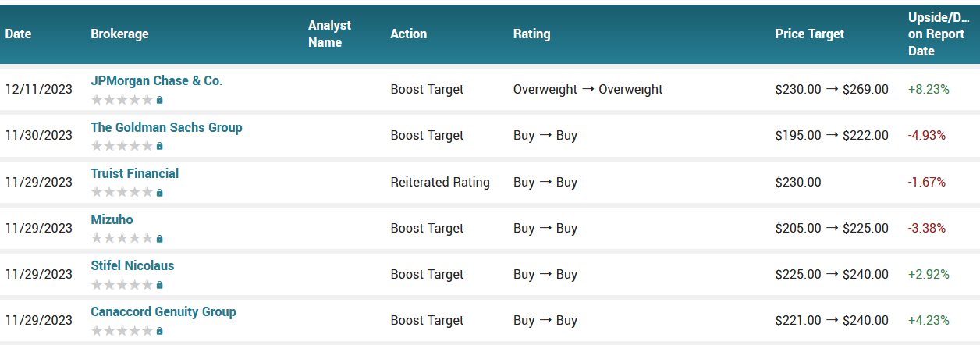Select +2.92% upside value
The width and height of the screenshot is (980, 345).
point(929,274)
